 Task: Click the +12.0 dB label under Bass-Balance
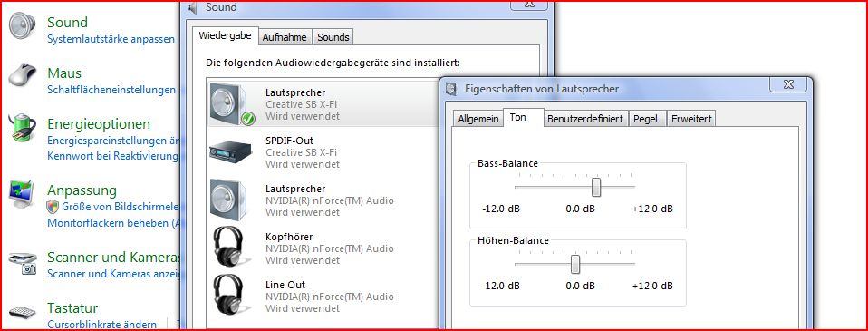tap(652, 209)
